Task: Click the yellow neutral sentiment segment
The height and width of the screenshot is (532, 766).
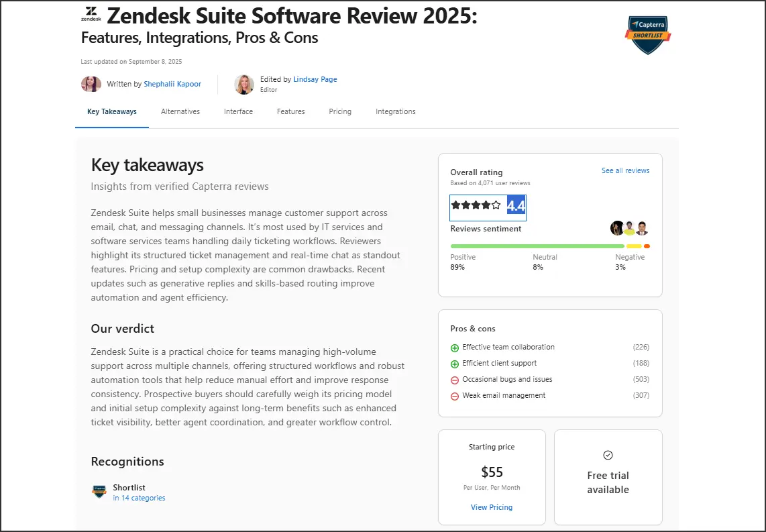Action: pos(634,246)
